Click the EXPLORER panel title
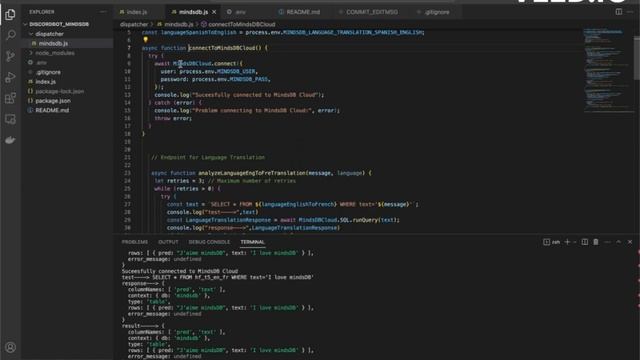The image size is (640, 360). 42,12
